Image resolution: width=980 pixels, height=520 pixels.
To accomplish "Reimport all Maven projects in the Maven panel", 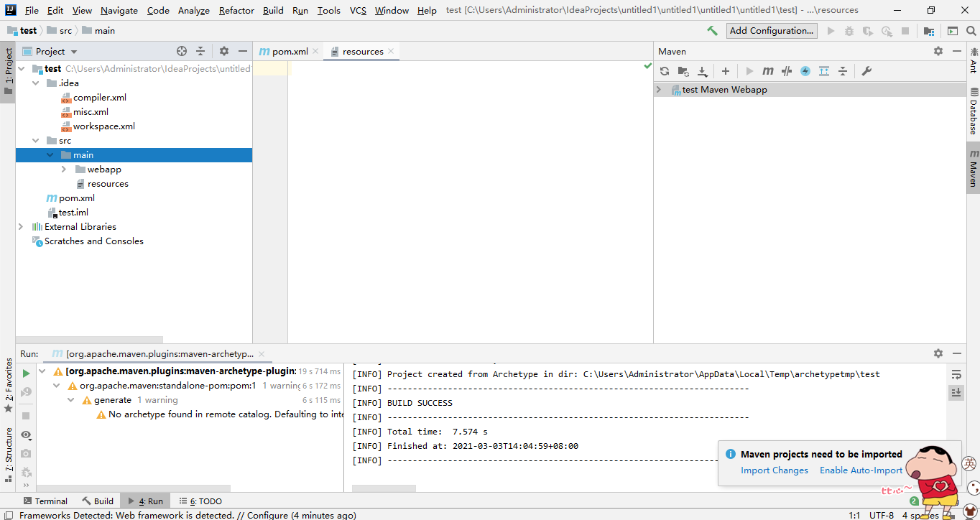I will coord(665,71).
